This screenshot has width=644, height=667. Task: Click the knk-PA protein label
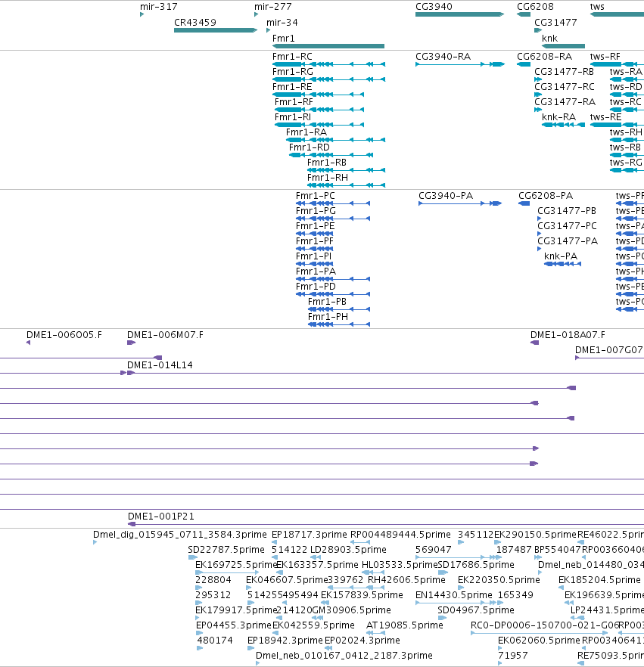click(x=561, y=256)
